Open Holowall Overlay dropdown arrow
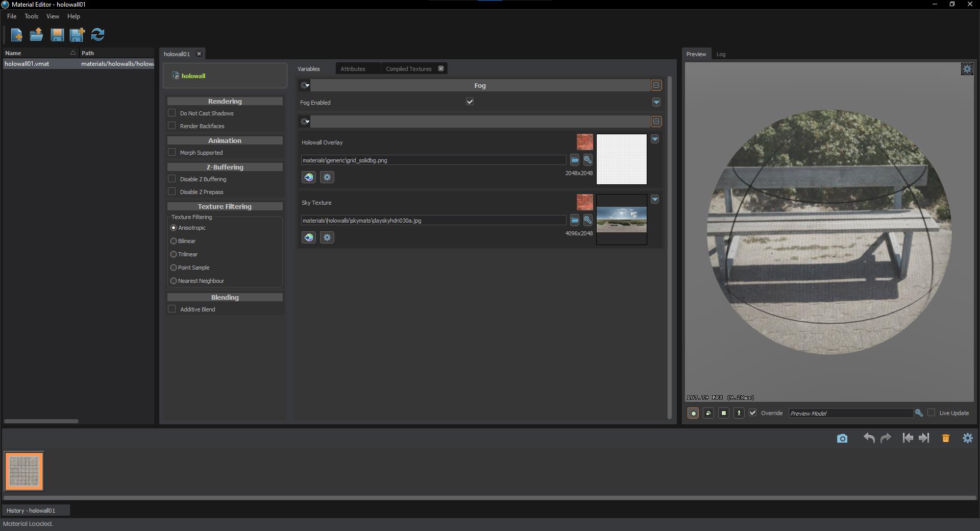Image resolution: width=980 pixels, height=531 pixels. pyautogui.click(x=654, y=139)
